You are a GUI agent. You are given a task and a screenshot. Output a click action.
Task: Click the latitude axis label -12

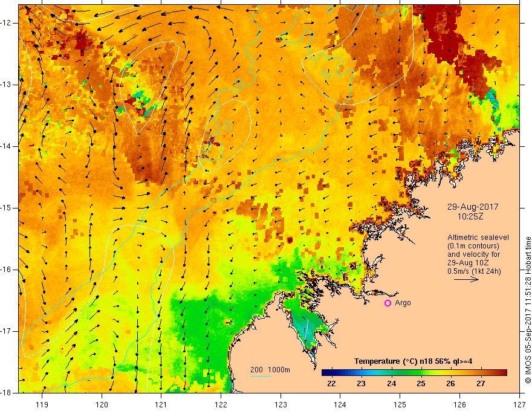point(6,23)
